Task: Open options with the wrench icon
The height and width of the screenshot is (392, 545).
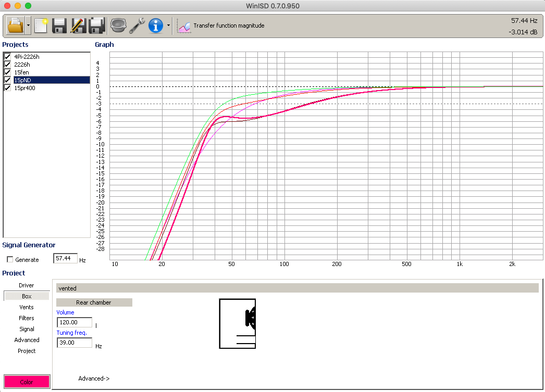Action: (x=137, y=26)
